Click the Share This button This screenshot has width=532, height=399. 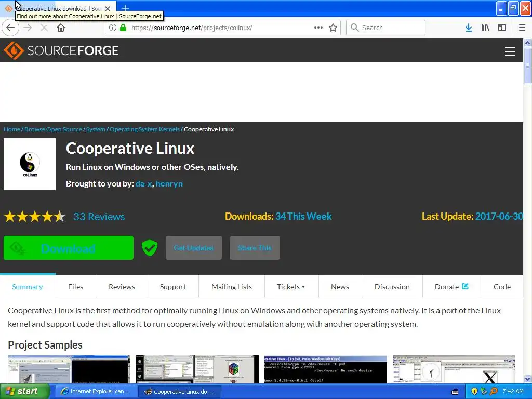click(255, 248)
